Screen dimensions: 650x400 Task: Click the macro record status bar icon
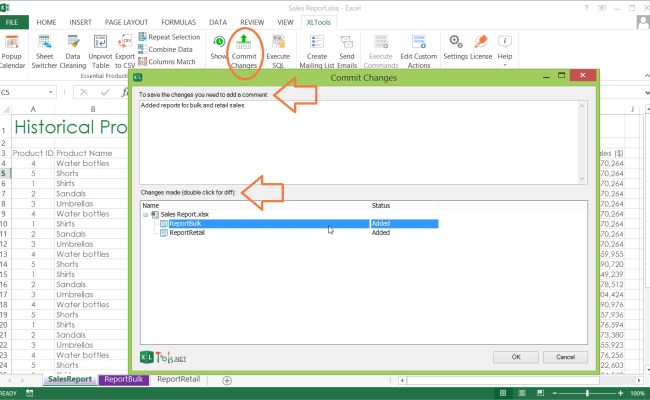[x=29, y=393]
